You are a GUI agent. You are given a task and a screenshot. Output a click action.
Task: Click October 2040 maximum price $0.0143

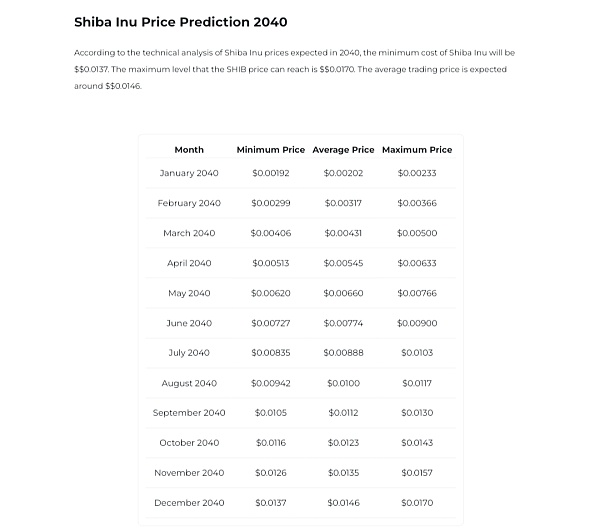click(x=417, y=443)
